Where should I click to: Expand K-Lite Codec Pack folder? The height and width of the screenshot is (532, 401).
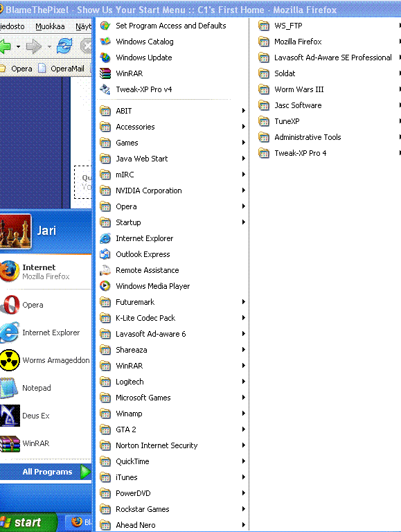pos(172,318)
